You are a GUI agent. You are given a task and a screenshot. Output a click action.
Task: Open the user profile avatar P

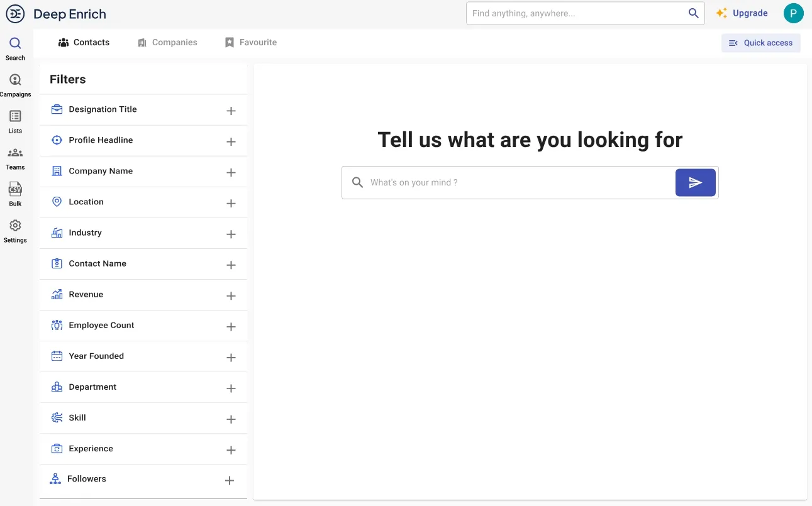click(793, 13)
